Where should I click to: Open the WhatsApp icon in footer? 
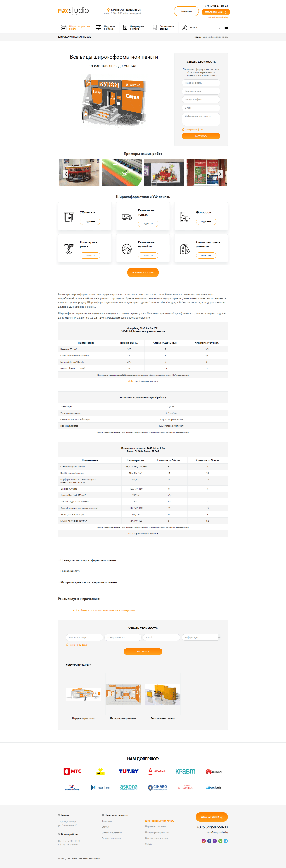point(220,841)
